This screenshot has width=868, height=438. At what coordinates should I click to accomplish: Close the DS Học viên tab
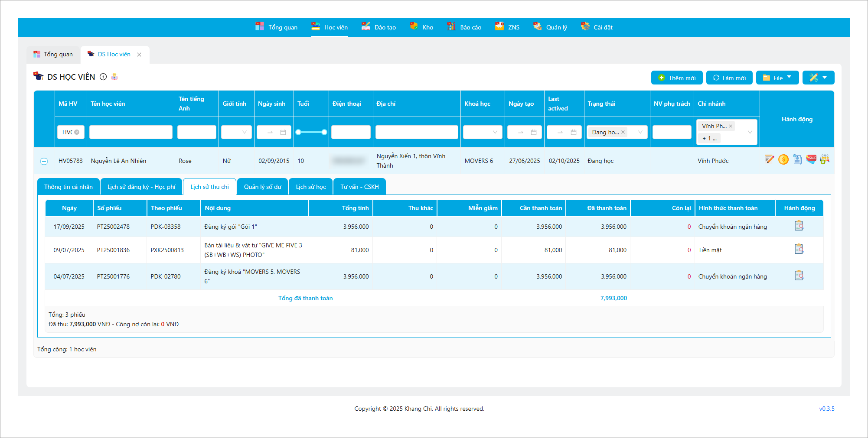[139, 55]
